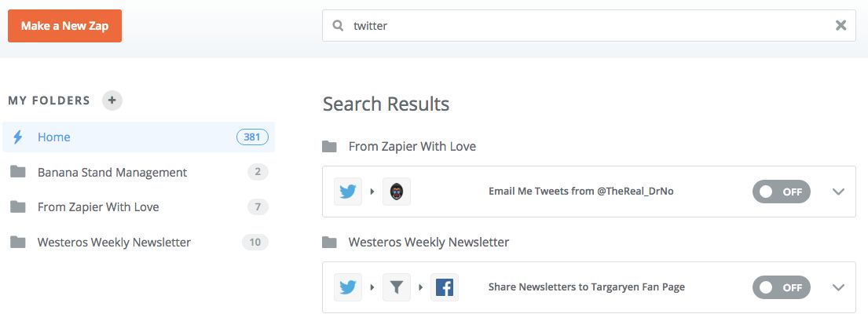Enable the Share Newsletters zap toggle
868x325 pixels.
click(781, 287)
